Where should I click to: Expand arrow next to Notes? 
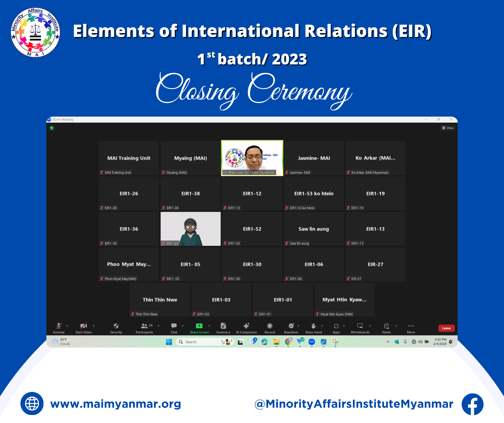coord(396,326)
